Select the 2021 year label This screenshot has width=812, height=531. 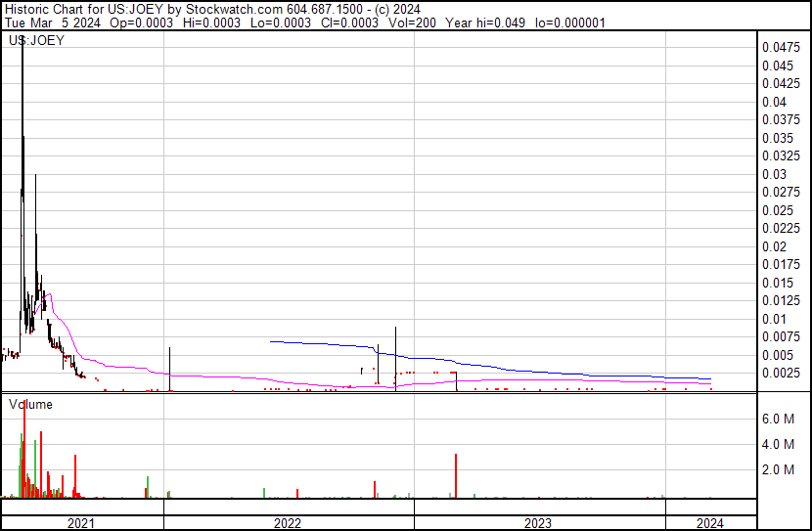coord(81,523)
